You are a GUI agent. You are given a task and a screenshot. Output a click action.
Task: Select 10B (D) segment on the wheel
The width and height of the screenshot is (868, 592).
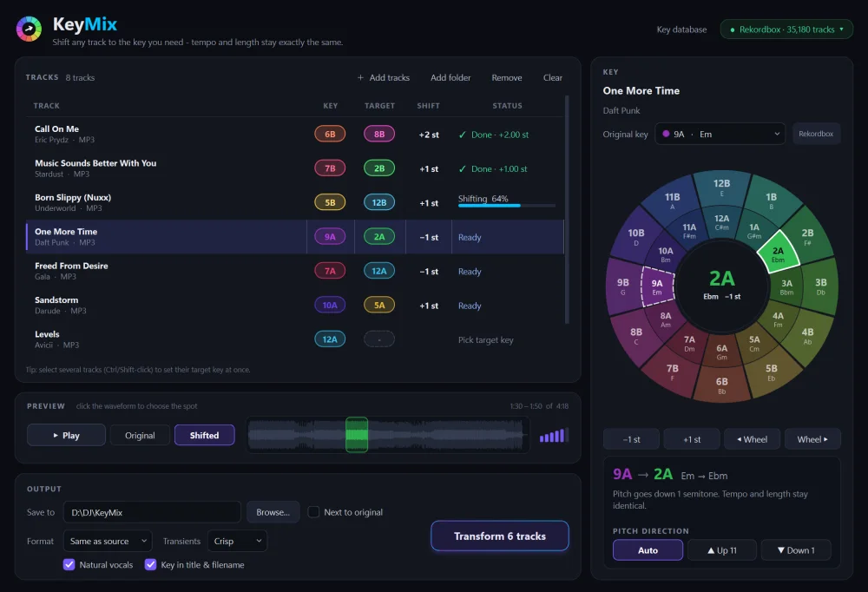pos(636,237)
